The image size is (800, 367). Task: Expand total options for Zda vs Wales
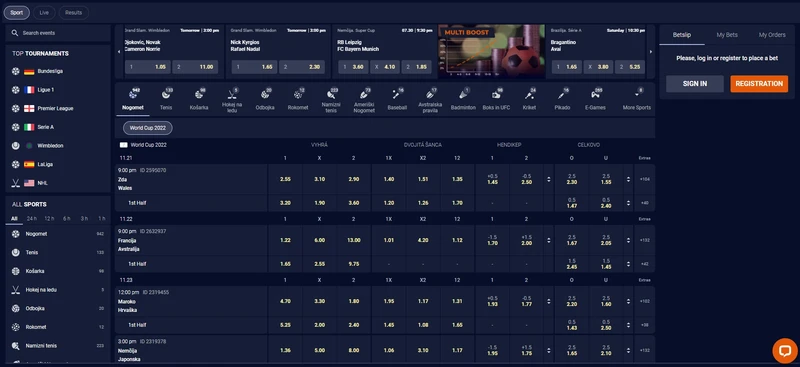coord(628,179)
